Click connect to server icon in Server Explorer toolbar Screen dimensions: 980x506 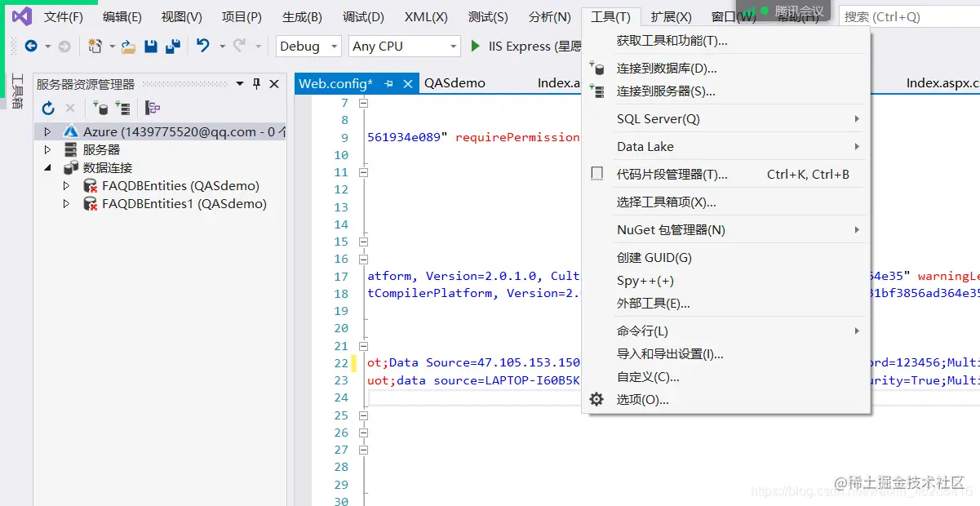coord(122,108)
